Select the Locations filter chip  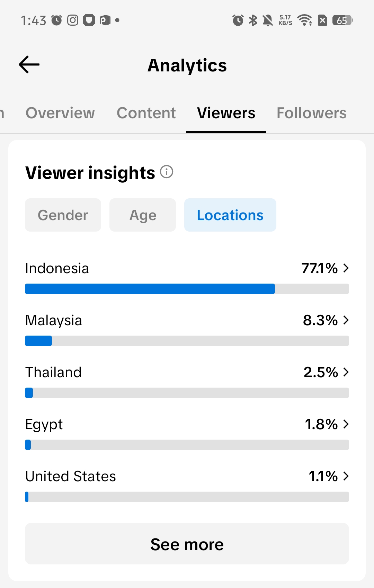pyautogui.click(x=230, y=215)
